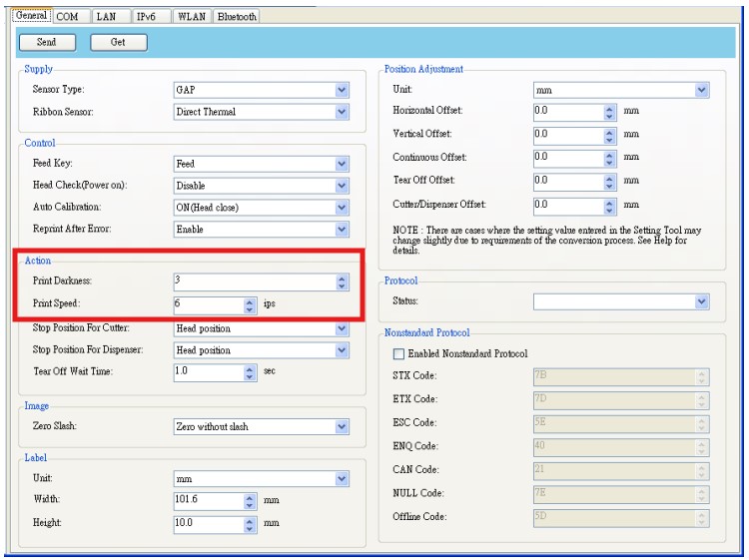Open the Stop Position For Cutter dropdown
Viewport: 749px width, 560px height.
click(x=343, y=328)
